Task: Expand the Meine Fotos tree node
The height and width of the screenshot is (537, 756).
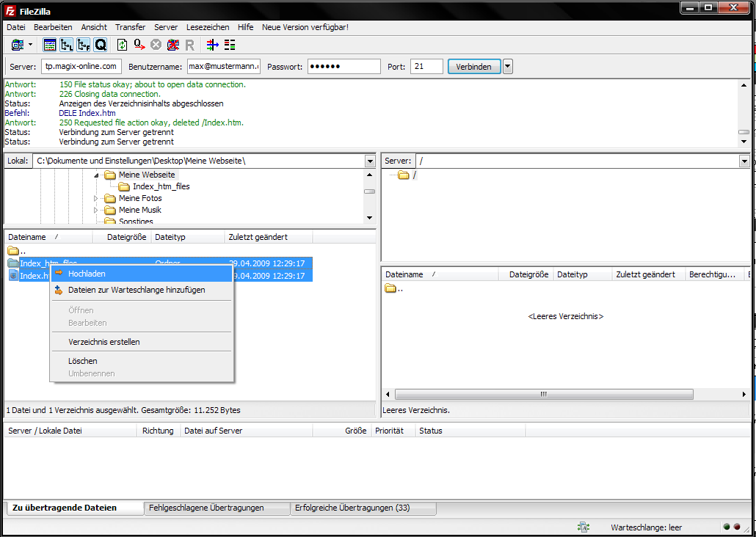Action: [x=95, y=198]
